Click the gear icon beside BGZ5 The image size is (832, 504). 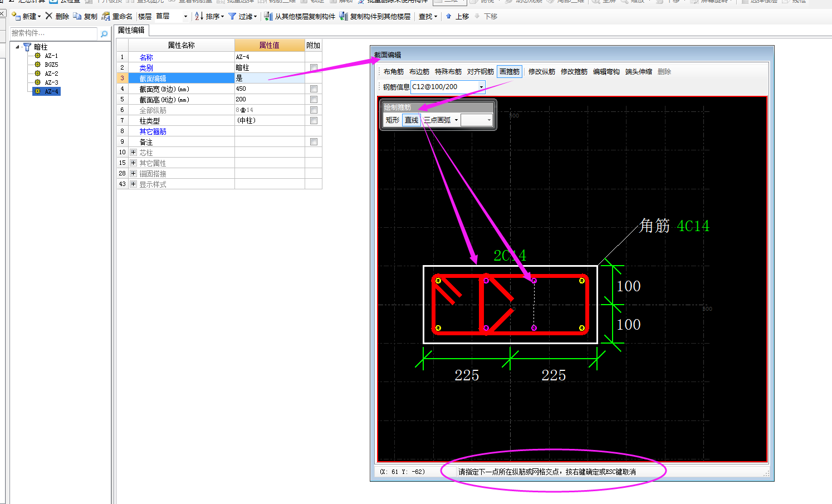[37, 65]
